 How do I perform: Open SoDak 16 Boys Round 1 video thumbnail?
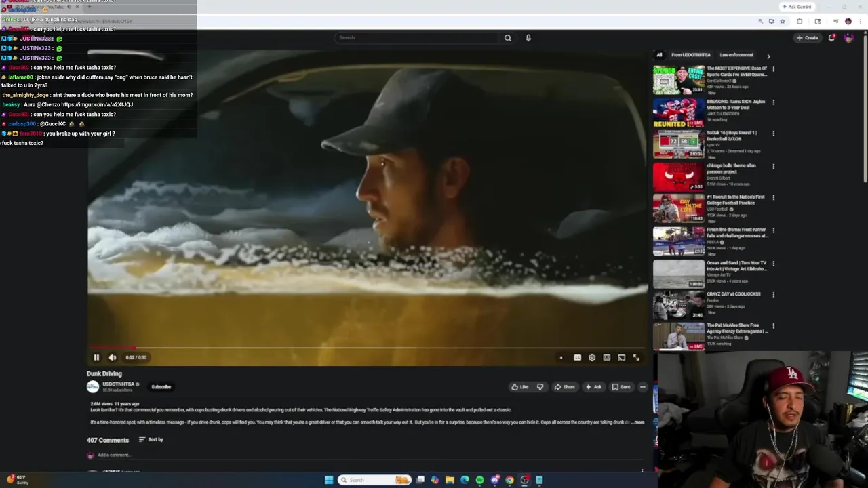(679, 145)
